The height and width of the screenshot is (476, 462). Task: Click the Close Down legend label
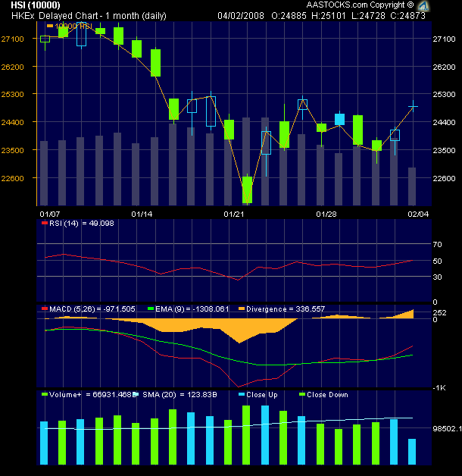coord(327,395)
